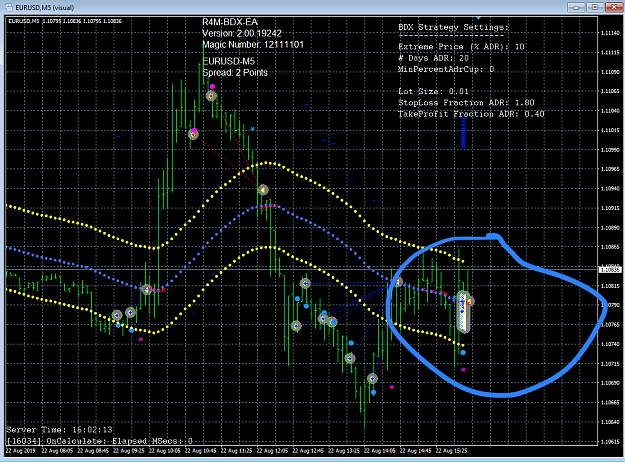Viewport: 625px width, 462px height.
Task: Click the '22 Aug 14:05' time label
Action: pos(380,451)
